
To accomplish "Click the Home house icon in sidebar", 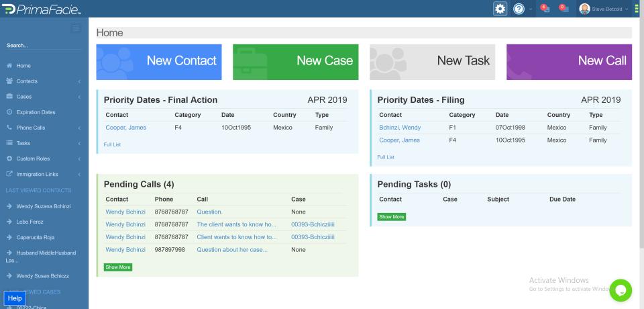I will (9, 66).
